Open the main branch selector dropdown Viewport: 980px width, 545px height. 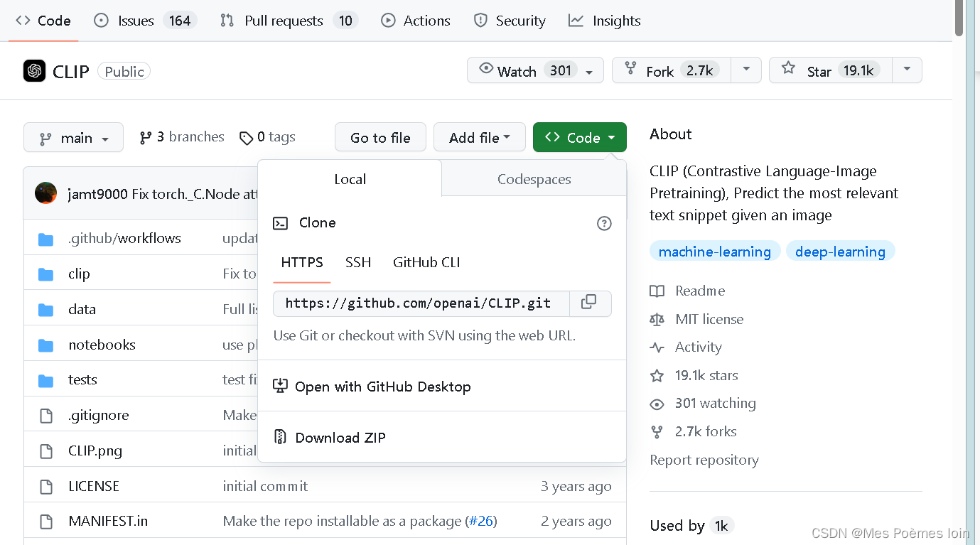point(73,137)
